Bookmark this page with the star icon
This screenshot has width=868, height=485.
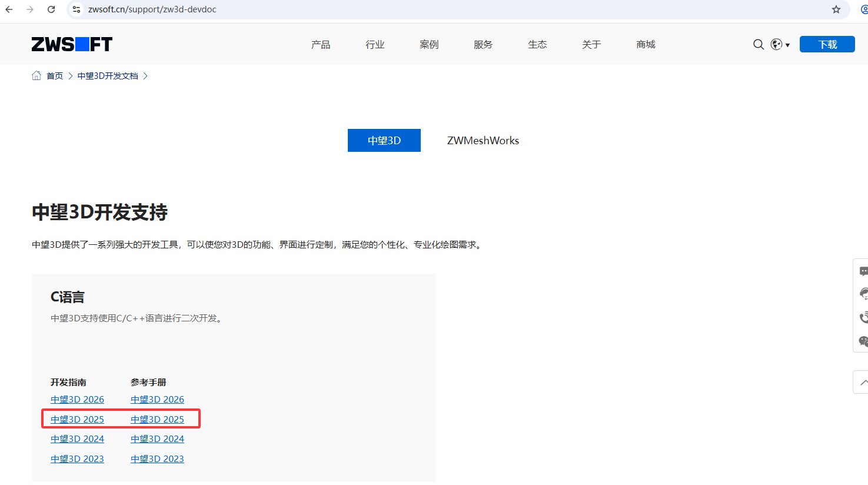[836, 9]
